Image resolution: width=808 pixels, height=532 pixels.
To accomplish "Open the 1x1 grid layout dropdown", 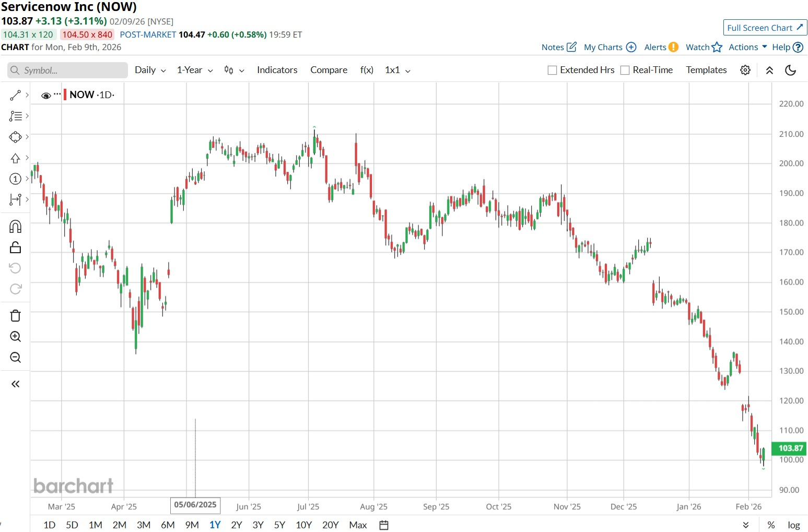I will point(397,70).
